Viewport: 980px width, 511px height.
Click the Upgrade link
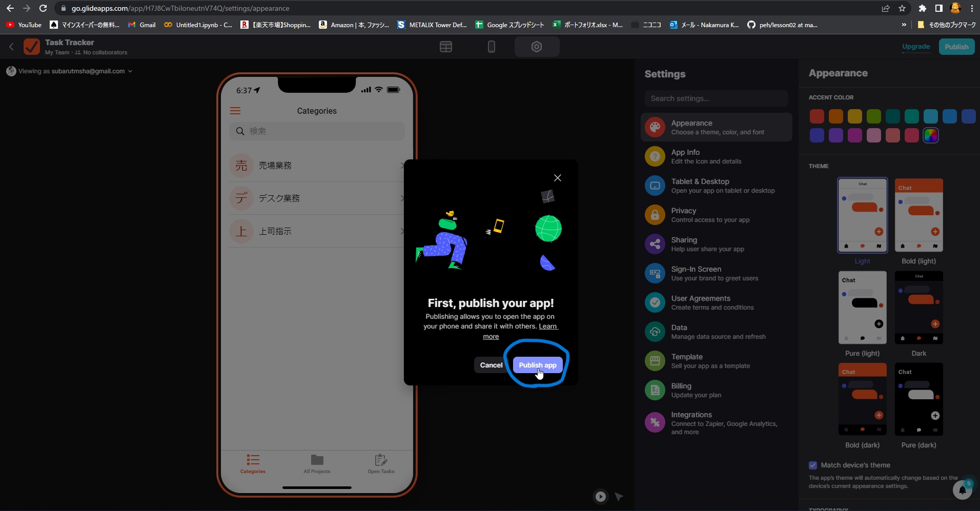pyautogui.click(x=916, y=47)
